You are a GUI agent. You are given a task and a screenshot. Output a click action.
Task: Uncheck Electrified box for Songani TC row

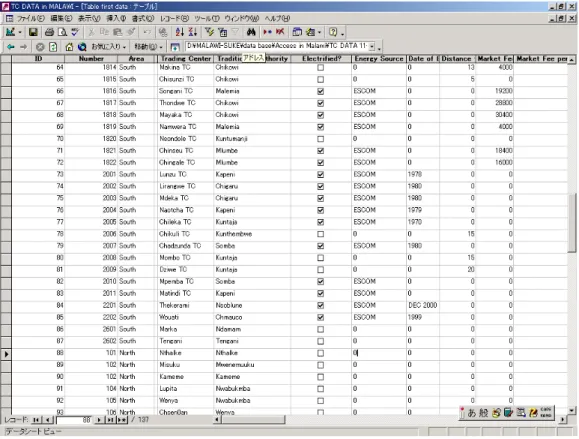(321, 91)
